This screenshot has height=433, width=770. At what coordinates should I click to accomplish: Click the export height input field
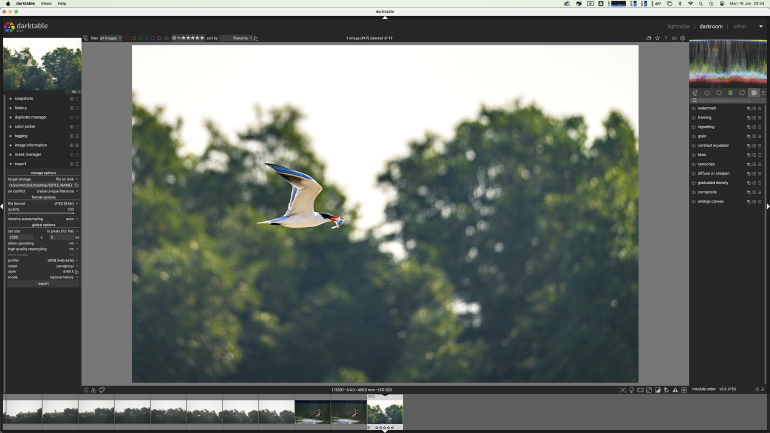(x=60, y=238)
